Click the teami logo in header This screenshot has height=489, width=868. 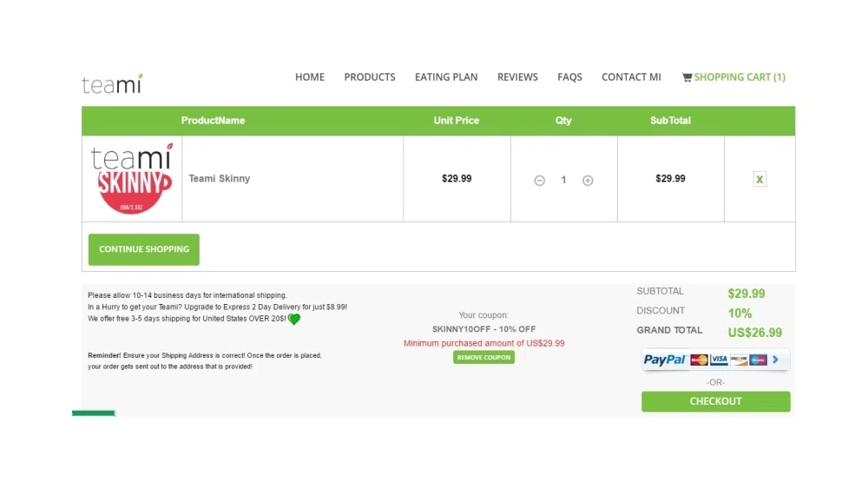(112, 83)
